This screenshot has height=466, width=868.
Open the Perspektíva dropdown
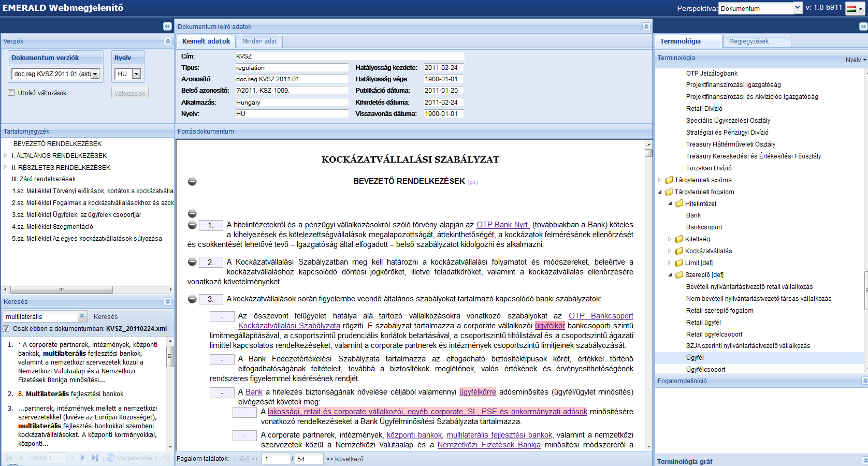[x=798, y=8]
